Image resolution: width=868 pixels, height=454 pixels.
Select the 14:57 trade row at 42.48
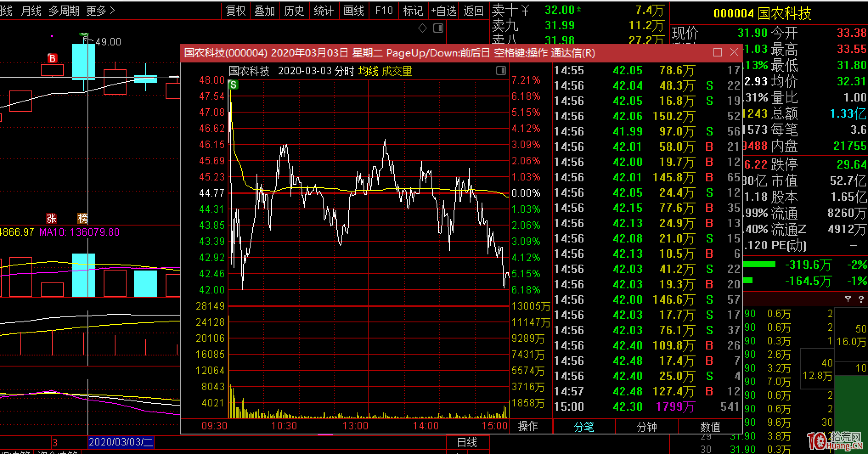[x=647, y=391]
